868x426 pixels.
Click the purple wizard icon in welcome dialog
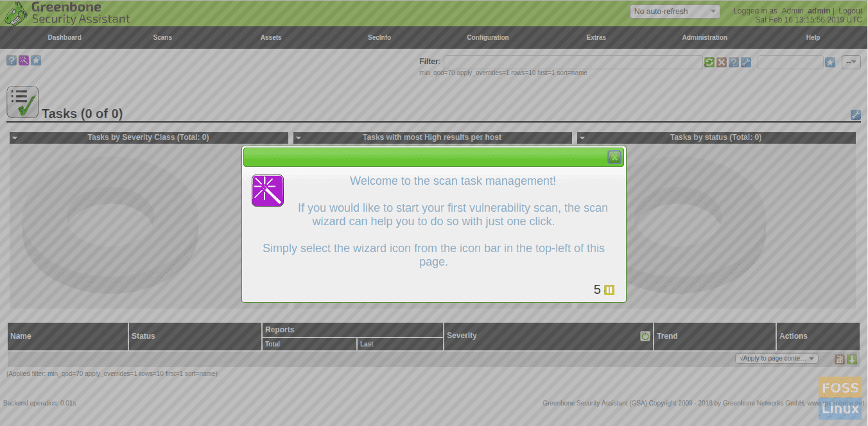(268, 191)
